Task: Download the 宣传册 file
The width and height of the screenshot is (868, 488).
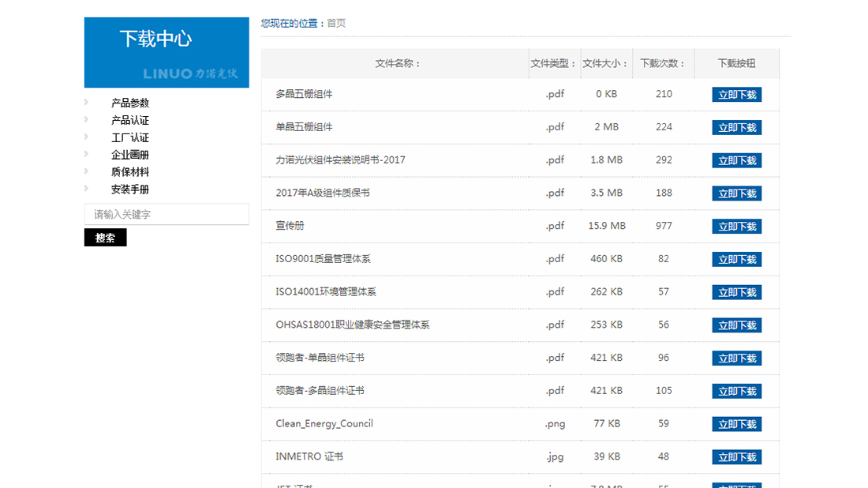Action: (x=737, y=227)
